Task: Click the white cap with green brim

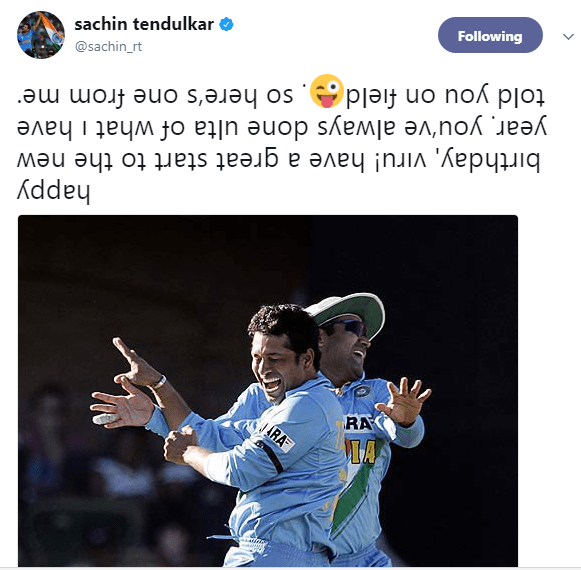Action: coord(348,311)
